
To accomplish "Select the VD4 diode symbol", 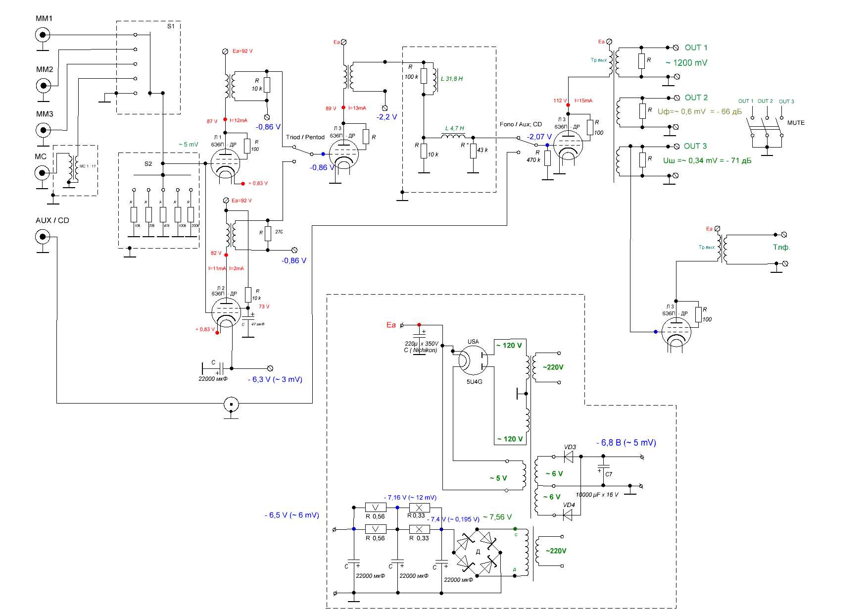I will (568, 515).
